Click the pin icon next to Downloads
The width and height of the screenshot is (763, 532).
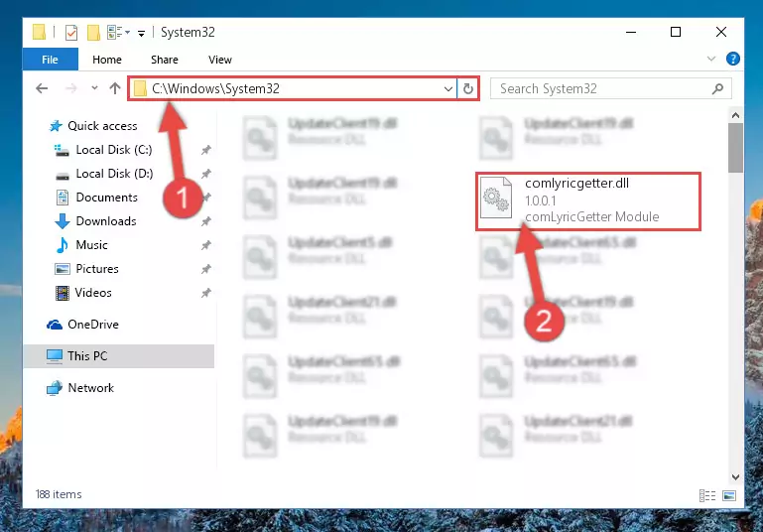pos(205,221)
